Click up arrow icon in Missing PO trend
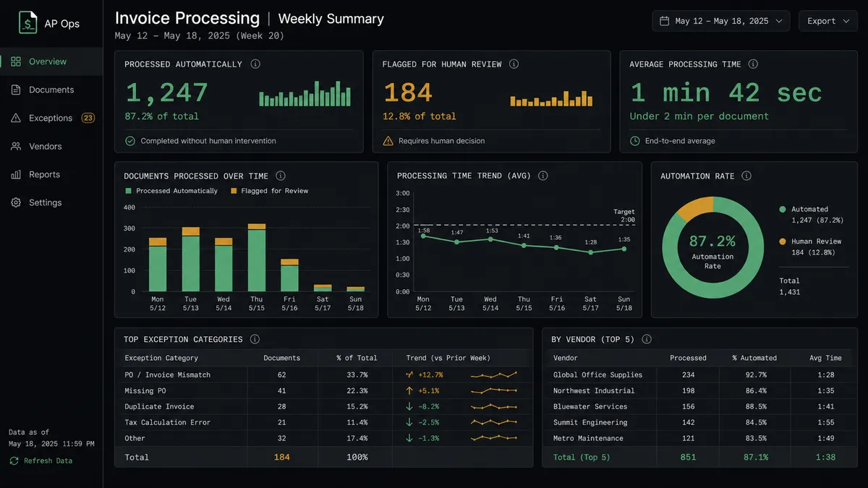The image size is (868, 488). [x=409, y=390]
